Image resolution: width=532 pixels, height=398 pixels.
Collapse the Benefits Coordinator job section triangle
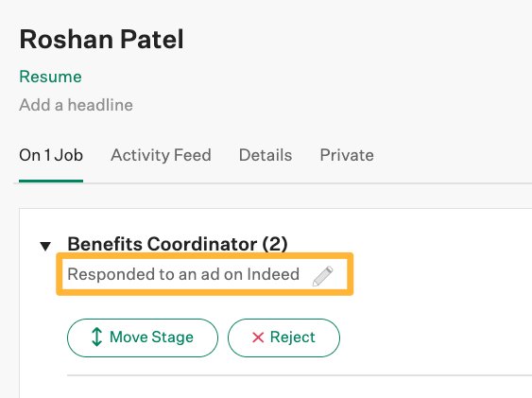[45, 246]
